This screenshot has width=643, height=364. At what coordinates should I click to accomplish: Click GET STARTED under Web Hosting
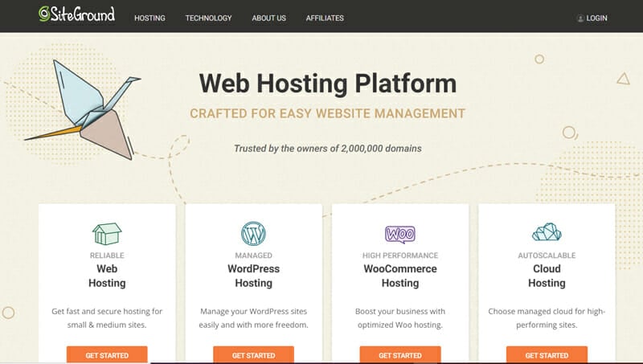click(x=107, y=355)
